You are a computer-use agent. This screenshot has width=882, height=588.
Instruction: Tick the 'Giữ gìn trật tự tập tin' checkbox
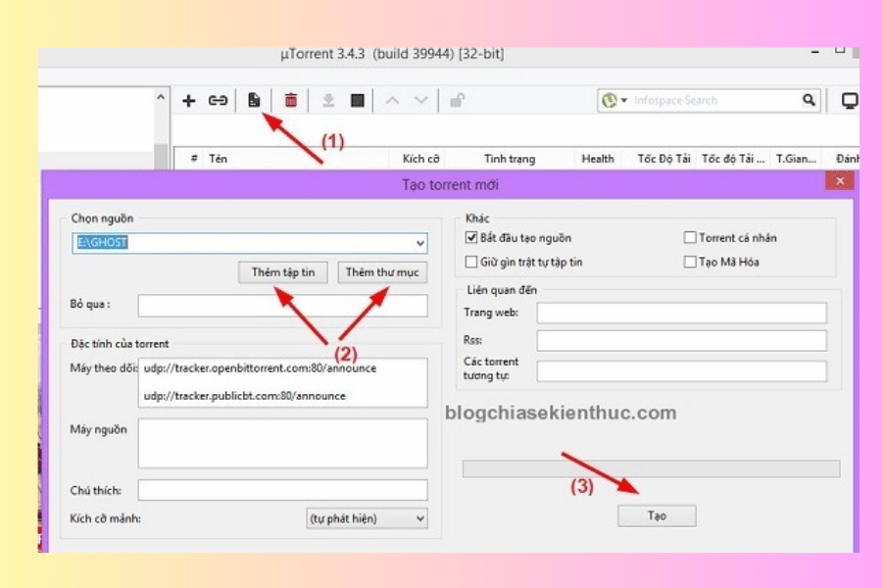(472, 262)
